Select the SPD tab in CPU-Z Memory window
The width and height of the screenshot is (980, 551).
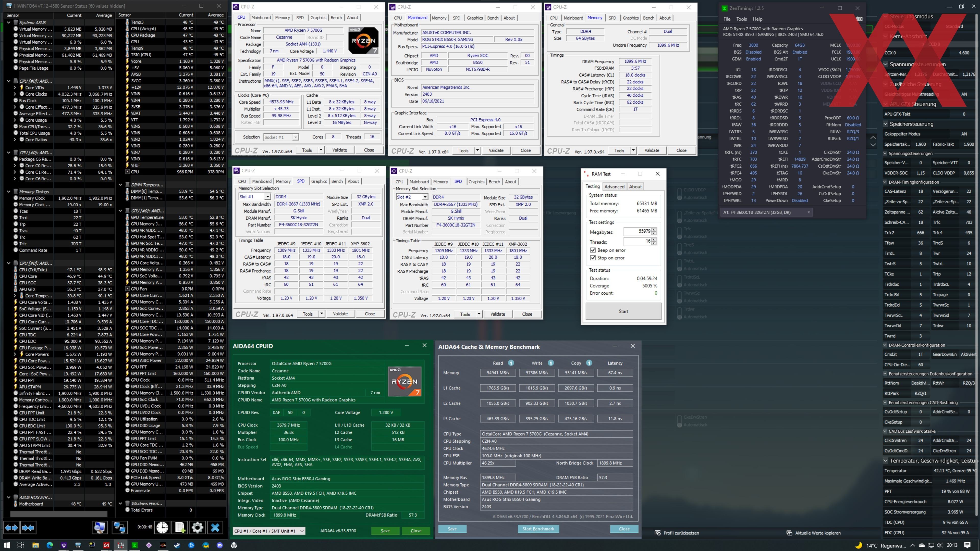pos(612,18)
